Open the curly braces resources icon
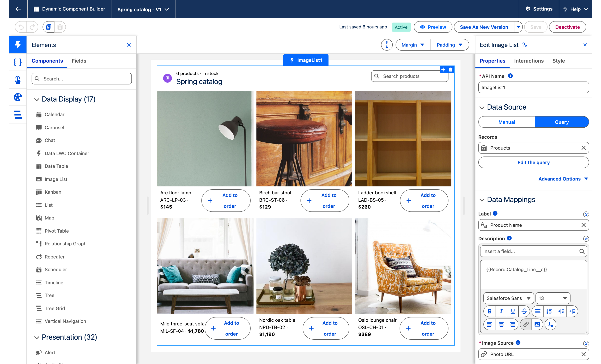Viewport: 601px width, 364px height. 18,62
